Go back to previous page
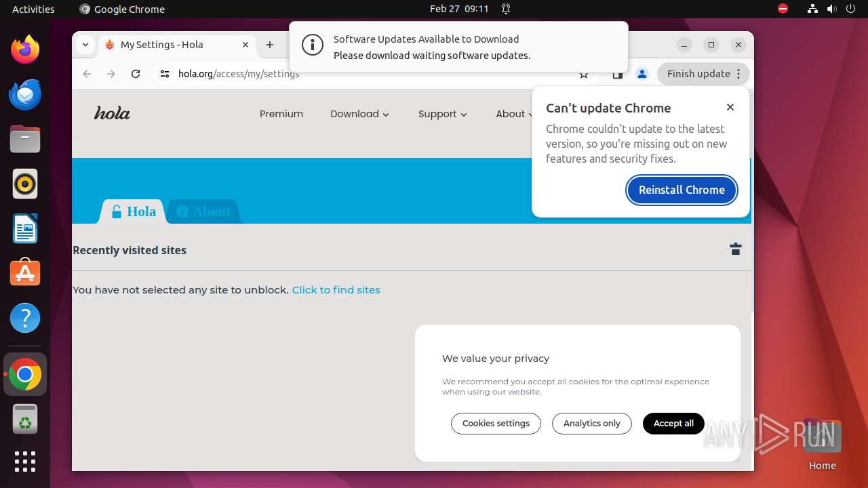Viewport: 868px width, 488px height. tap(87, 74)
